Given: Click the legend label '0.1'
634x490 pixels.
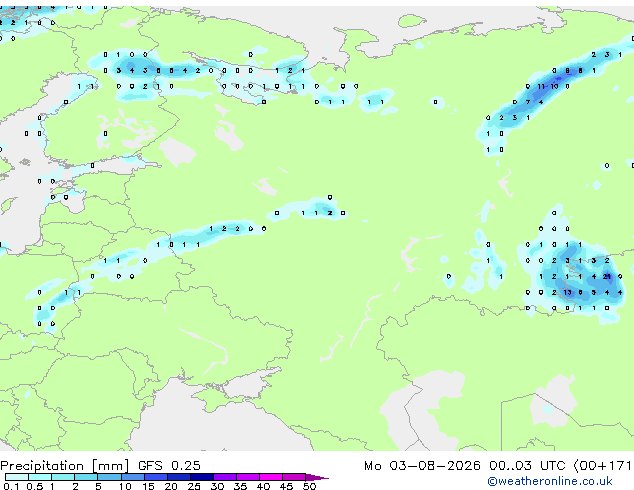Looking at the screenshot, I should [x=11, y=486].
